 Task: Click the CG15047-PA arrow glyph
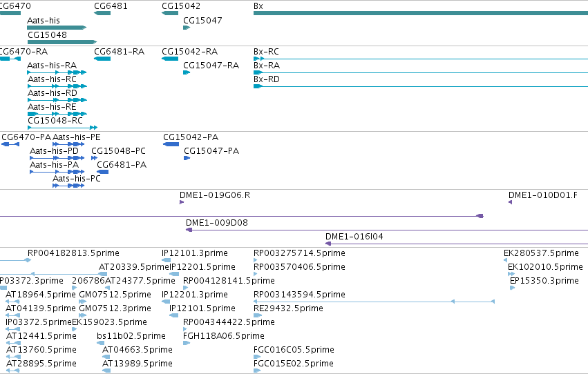187,158
